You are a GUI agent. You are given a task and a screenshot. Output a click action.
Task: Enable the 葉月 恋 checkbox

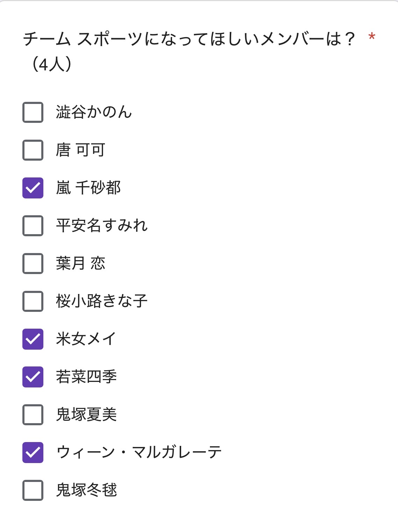(33, 264)
